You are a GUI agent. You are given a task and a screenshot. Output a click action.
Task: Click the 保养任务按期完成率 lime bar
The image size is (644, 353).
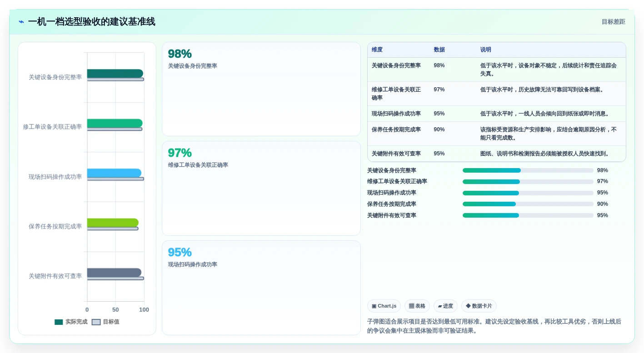click(x=113, y=223)
